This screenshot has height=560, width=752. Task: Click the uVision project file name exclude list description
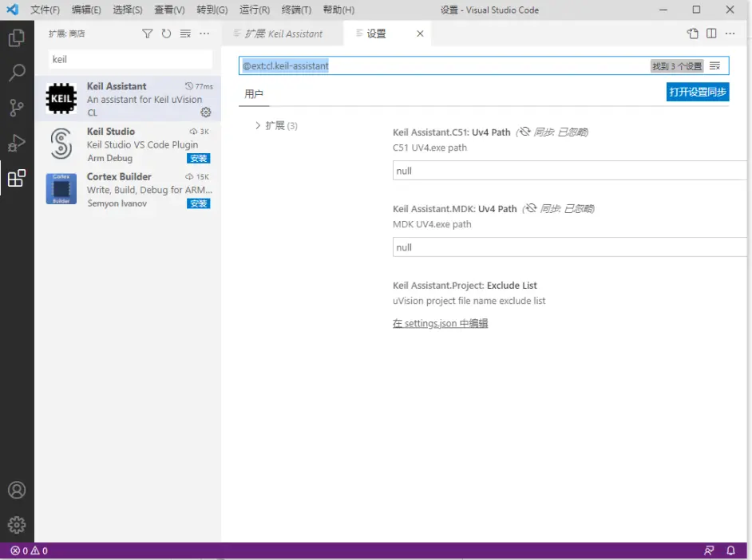click(x=469, y=301)
